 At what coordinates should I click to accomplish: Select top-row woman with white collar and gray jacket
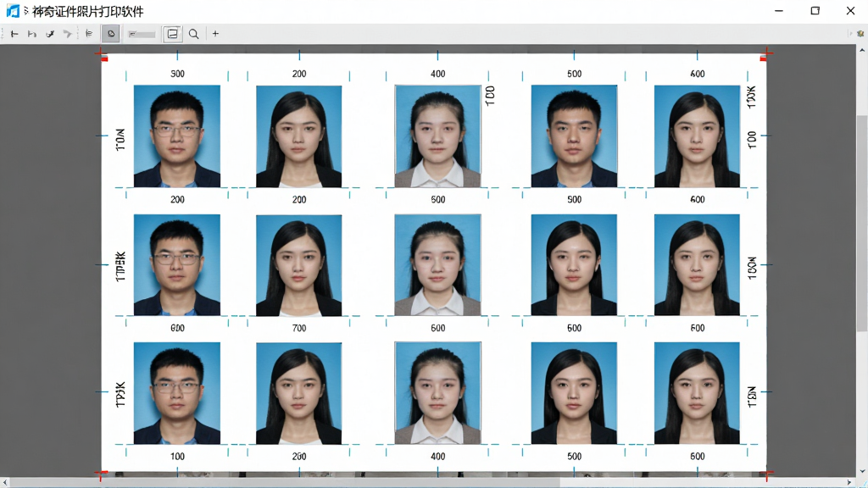(x=438, y=136)
